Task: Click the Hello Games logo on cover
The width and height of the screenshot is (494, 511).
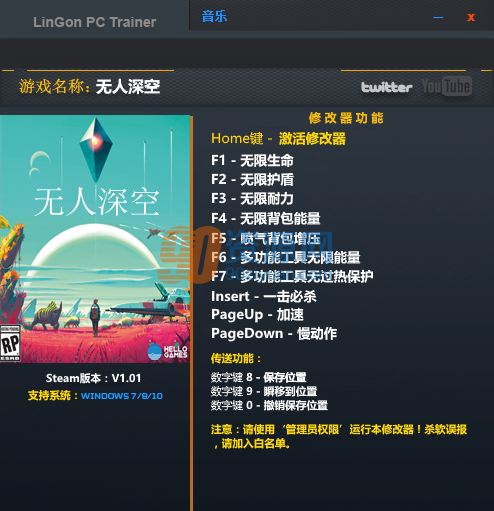Action: 168,352
